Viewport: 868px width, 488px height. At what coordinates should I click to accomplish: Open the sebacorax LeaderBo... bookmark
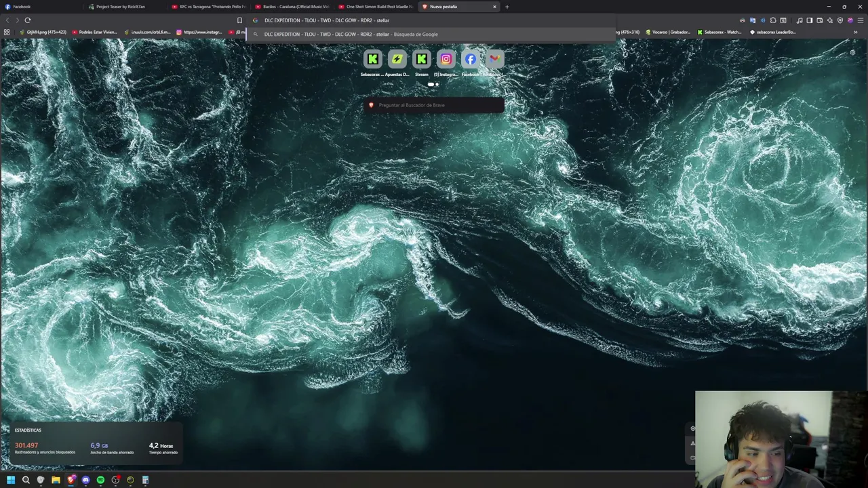[772, 32]
